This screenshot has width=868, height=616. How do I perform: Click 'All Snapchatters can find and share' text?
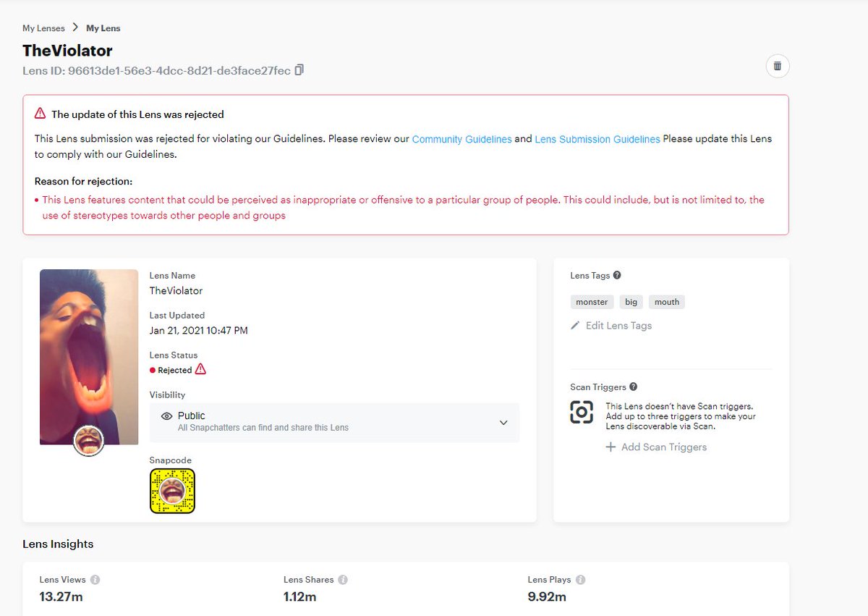point(263,428)
